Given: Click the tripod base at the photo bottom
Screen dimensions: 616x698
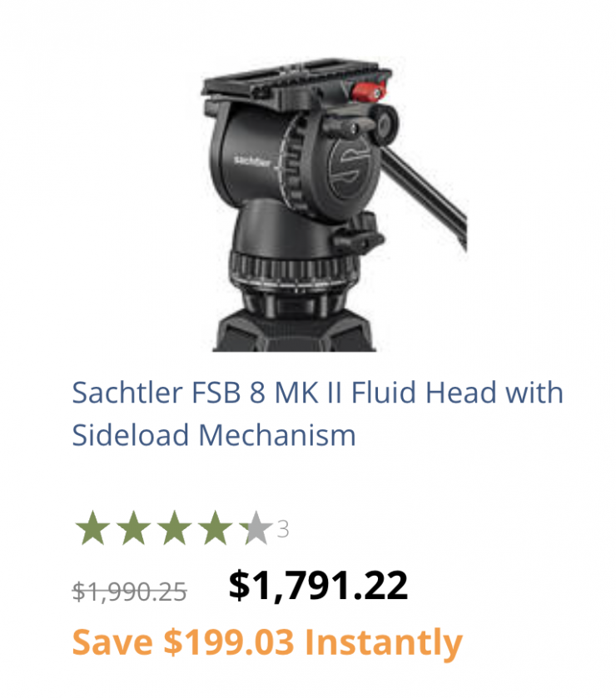Looking at the screenshot, I should tap(294, 330).
